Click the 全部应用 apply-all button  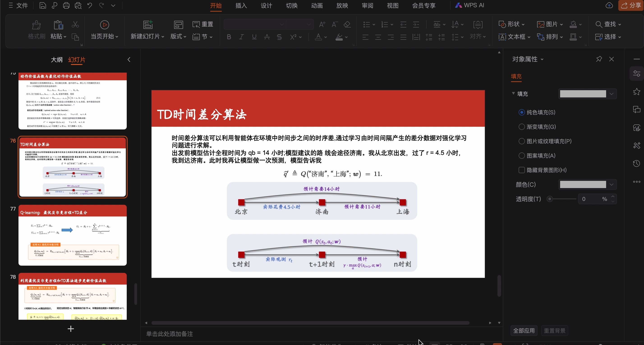click(524, 330)
